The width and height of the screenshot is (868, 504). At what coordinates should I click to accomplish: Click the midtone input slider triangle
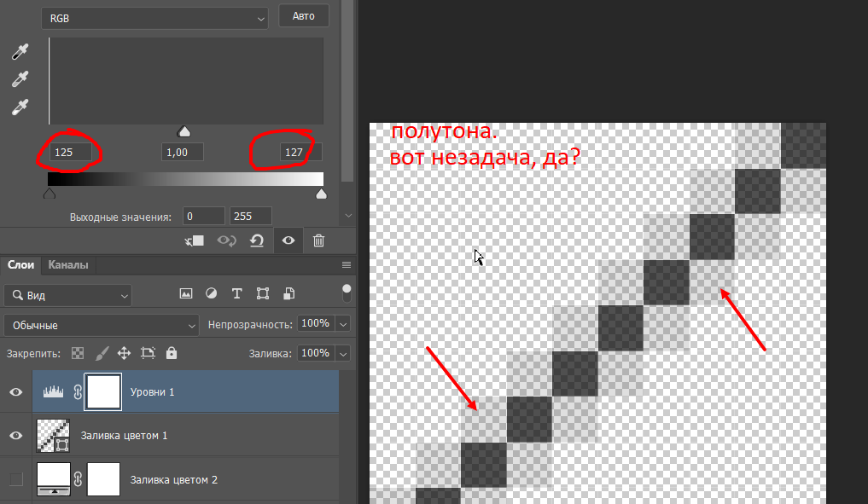pyautogui.click(x=184, y=131)
